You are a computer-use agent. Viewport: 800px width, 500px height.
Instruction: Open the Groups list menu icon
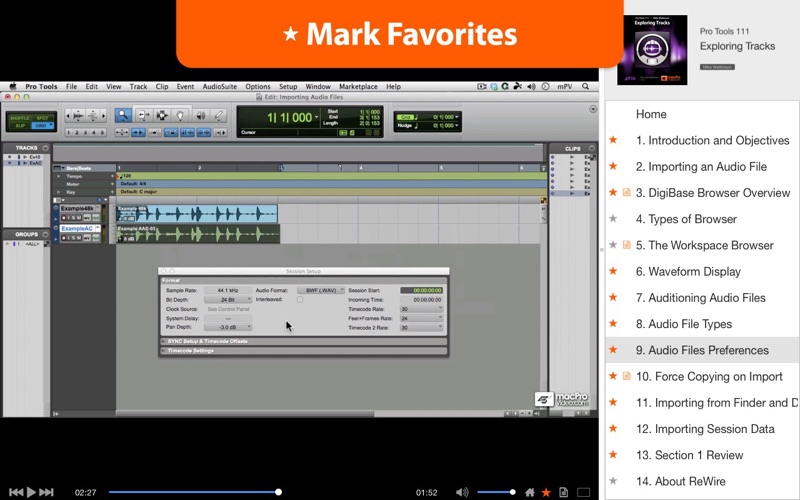(x=45, y=234)
